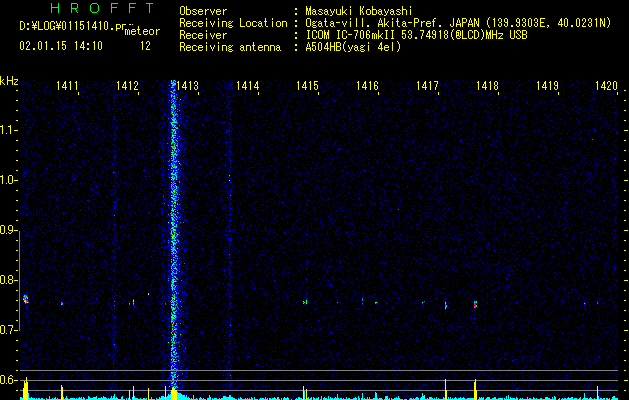
Task: Click the 1.1 kHz frequency tick label
Action: pos(8,130)
